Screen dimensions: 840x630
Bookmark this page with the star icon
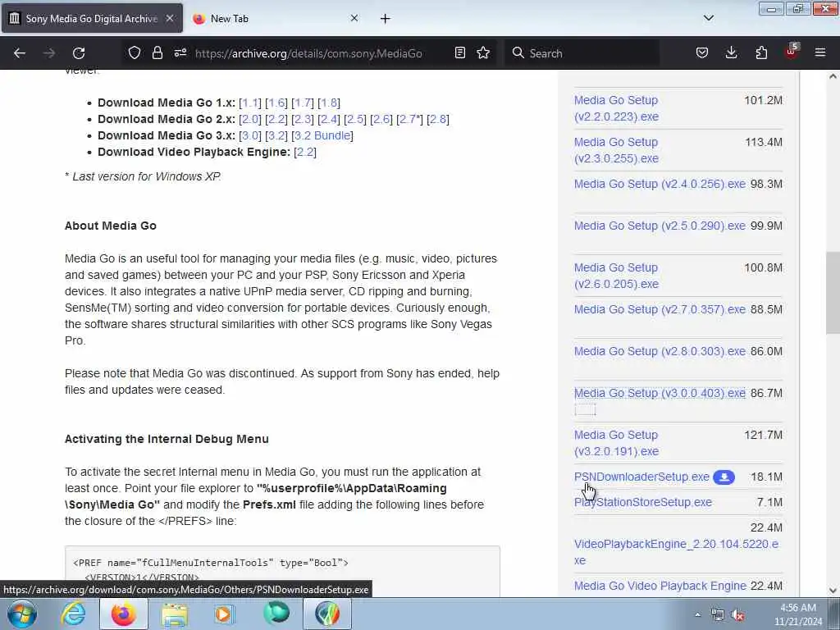coord(483,52)
